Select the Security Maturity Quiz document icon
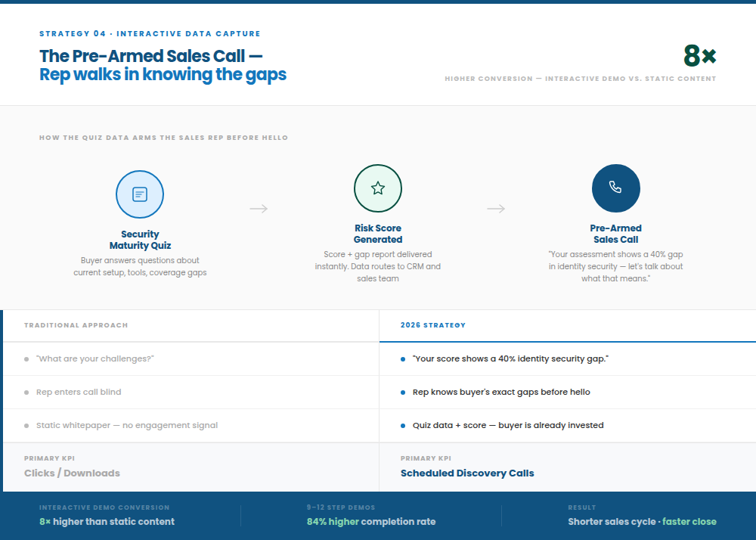756x540 pixels. 140,194
